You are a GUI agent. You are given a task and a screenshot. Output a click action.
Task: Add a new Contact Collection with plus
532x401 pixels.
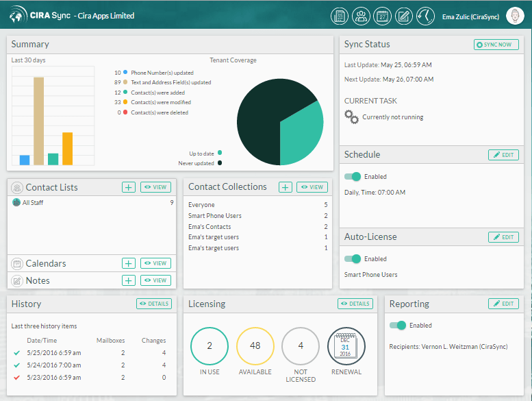click(286, 187)
